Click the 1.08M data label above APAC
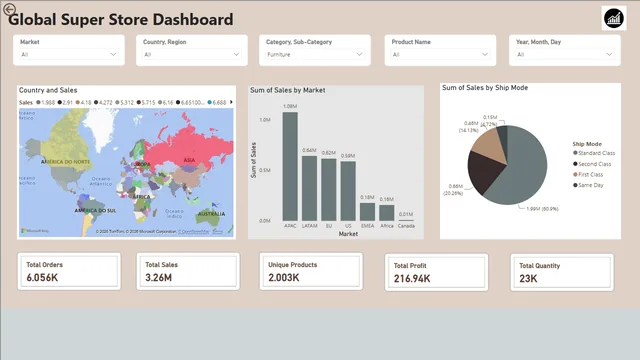640x360 pixels. (290, 106)
